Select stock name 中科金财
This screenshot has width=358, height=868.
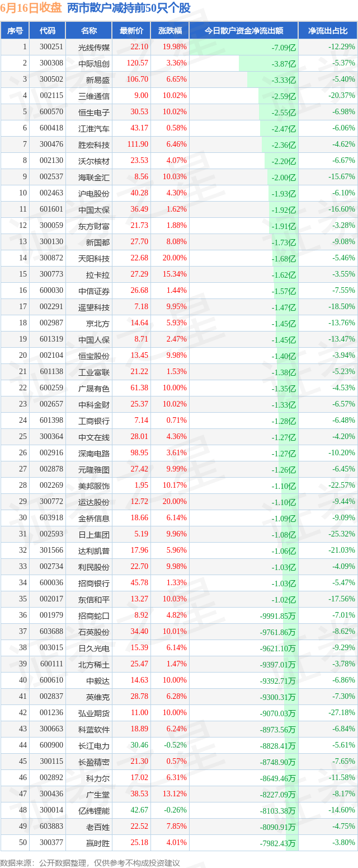coord(94,404)
